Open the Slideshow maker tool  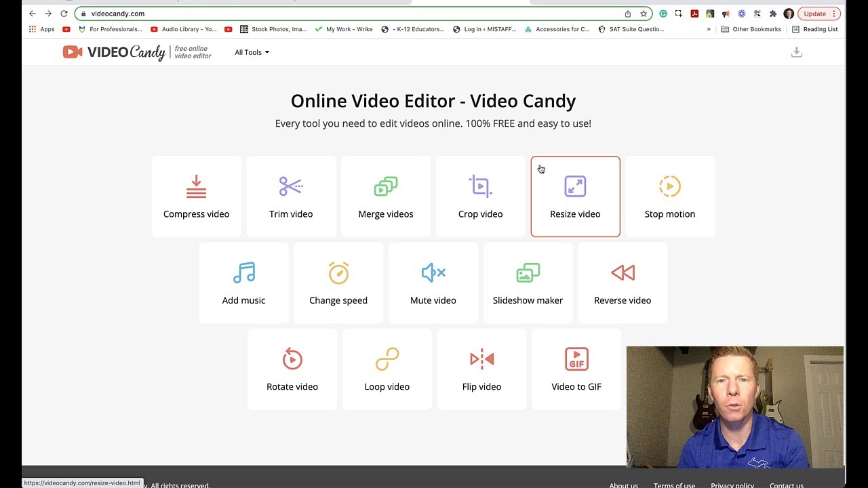528,283
